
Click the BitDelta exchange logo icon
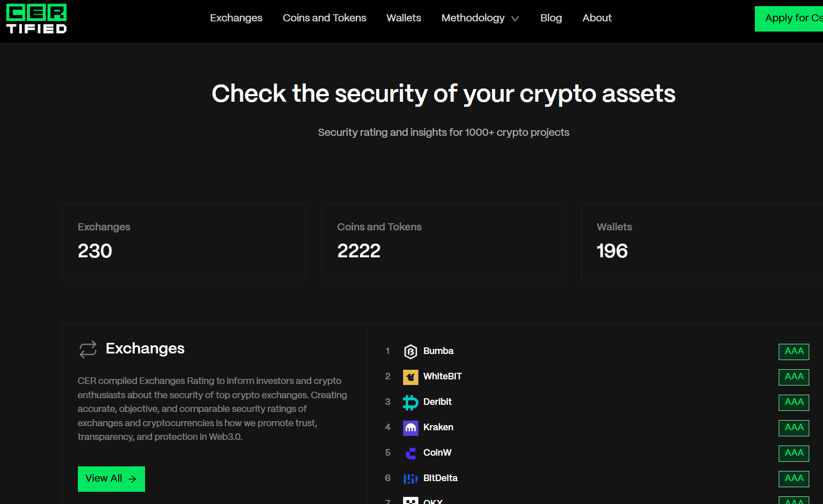coord(410,479)
